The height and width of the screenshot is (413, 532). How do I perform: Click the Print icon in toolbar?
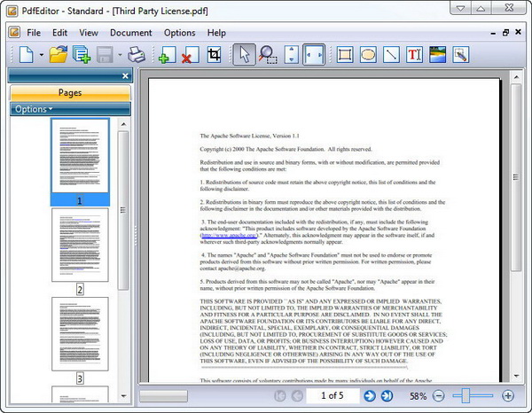[136, 55]
